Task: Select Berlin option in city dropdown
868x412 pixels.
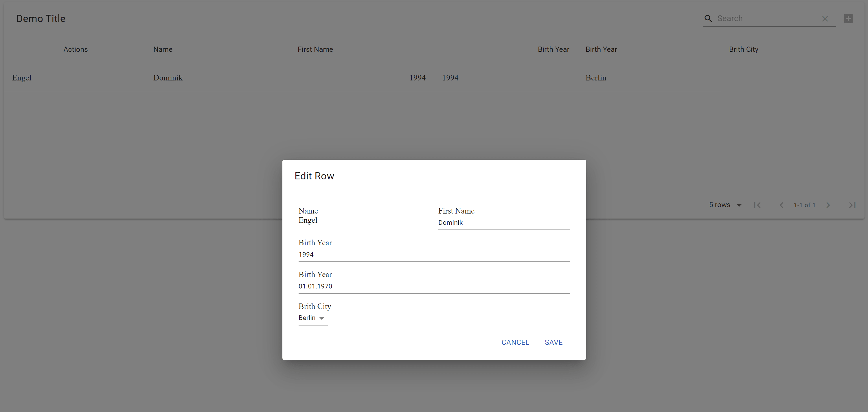Action: [x=312, y=318]
